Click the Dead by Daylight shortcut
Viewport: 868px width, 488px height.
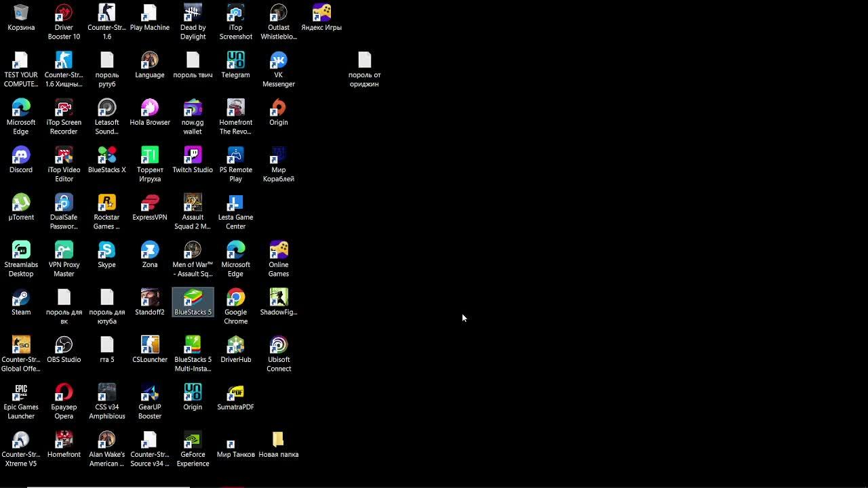tap(193, 22)
